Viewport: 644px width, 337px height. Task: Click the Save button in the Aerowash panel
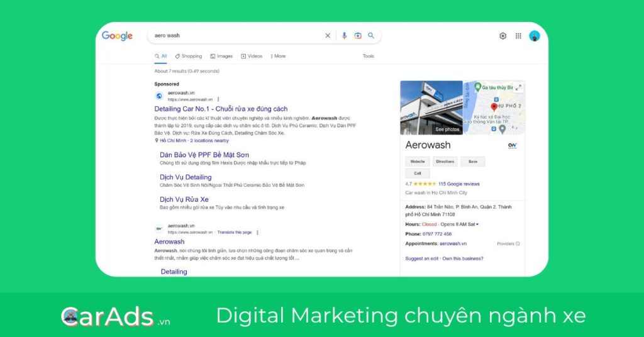pos(473,162)
